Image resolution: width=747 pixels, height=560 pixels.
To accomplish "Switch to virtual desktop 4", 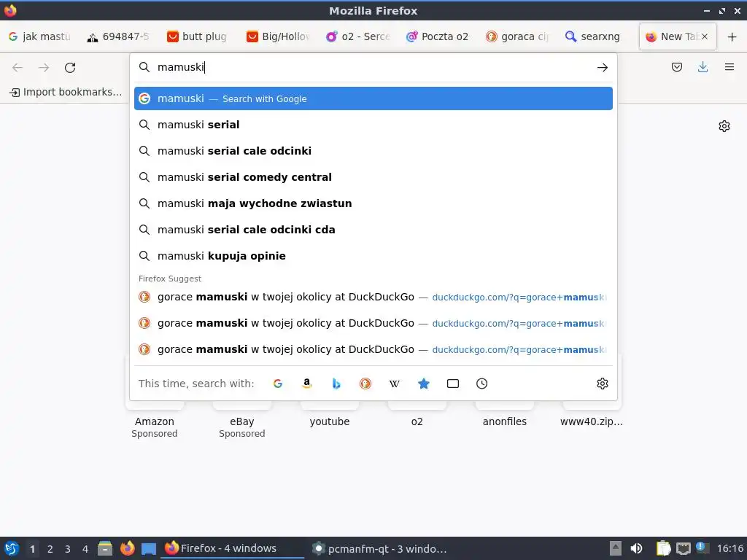I will (x=85, y=549).
